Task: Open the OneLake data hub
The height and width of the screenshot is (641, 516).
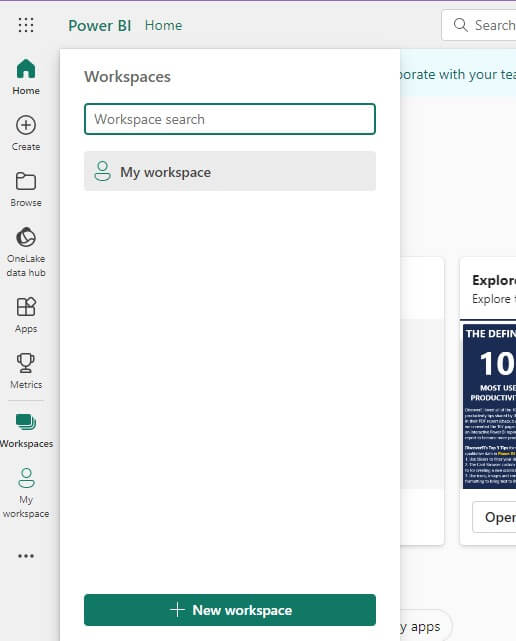Action: pyautogui.click(x=26, y=252)
